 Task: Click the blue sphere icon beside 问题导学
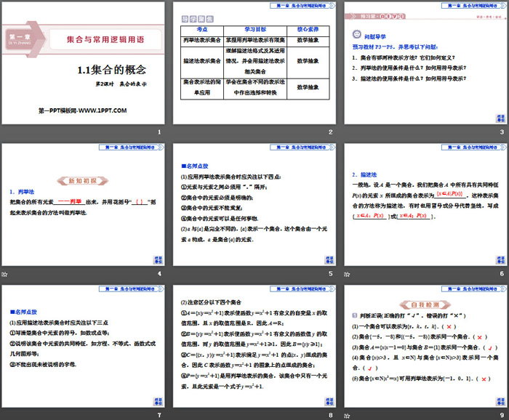[356, 33]
